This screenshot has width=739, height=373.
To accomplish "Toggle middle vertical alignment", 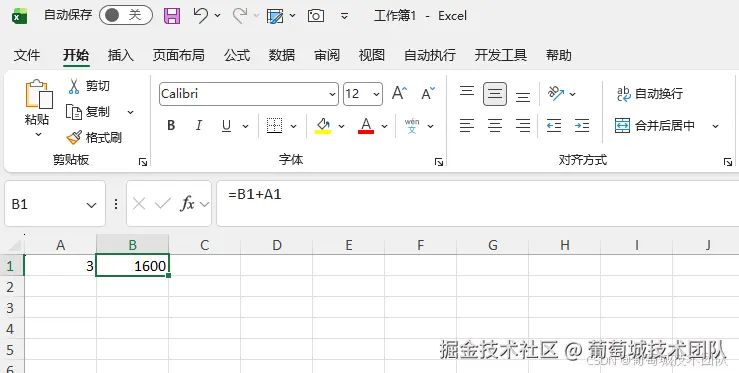I will (x=495, y=94).
